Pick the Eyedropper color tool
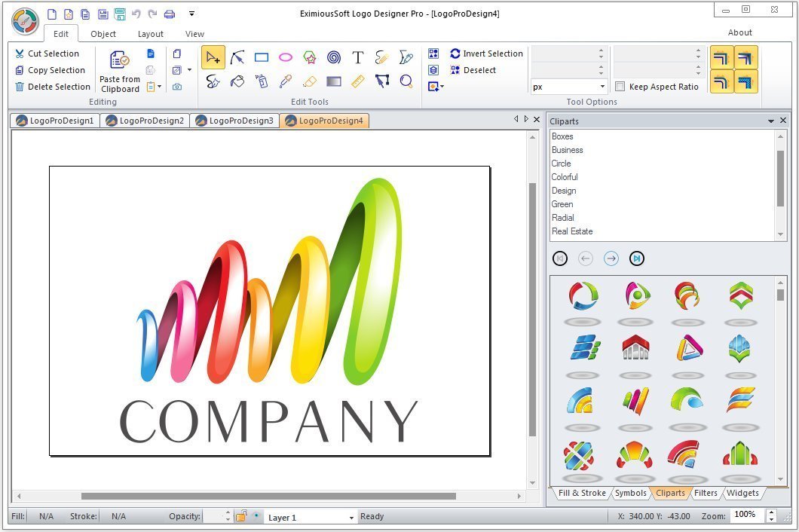The height and width of the screenshot is (532, 799). [x=286, y=81]
